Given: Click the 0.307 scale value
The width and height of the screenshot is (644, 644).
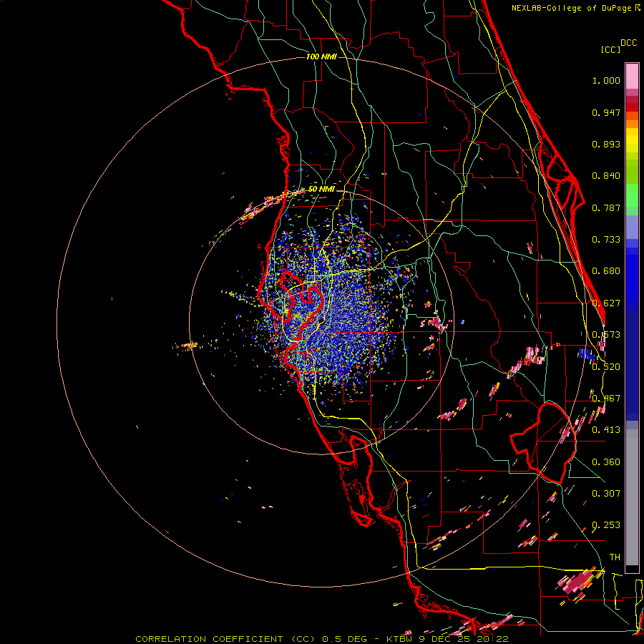Looking at the screenshot, I should (x=606, y=494).
